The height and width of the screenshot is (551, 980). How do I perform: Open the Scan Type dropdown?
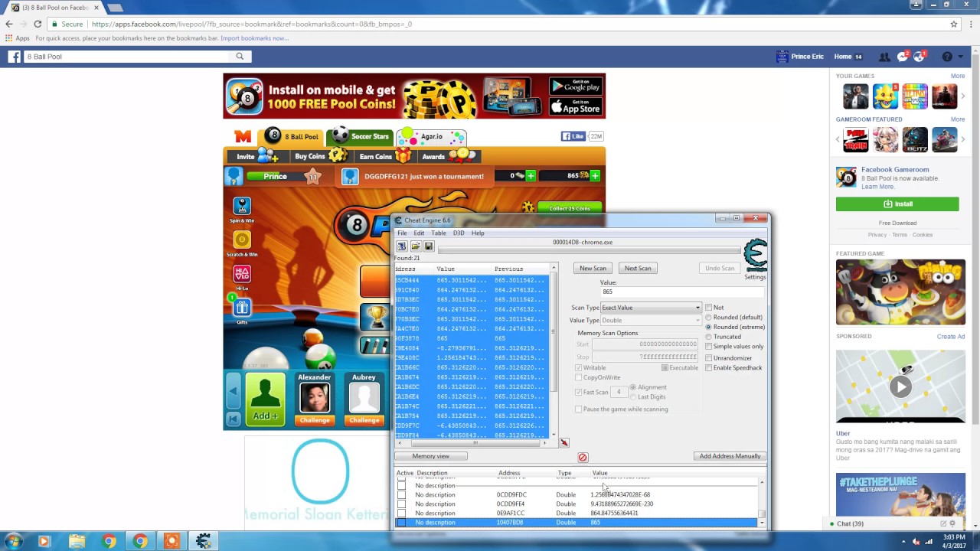[x=651, y=308]
